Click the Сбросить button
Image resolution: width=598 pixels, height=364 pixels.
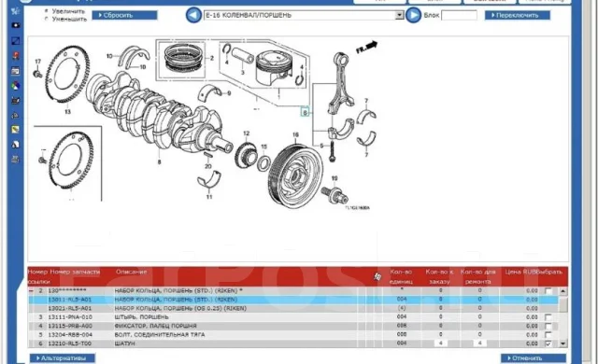[124, 15]
